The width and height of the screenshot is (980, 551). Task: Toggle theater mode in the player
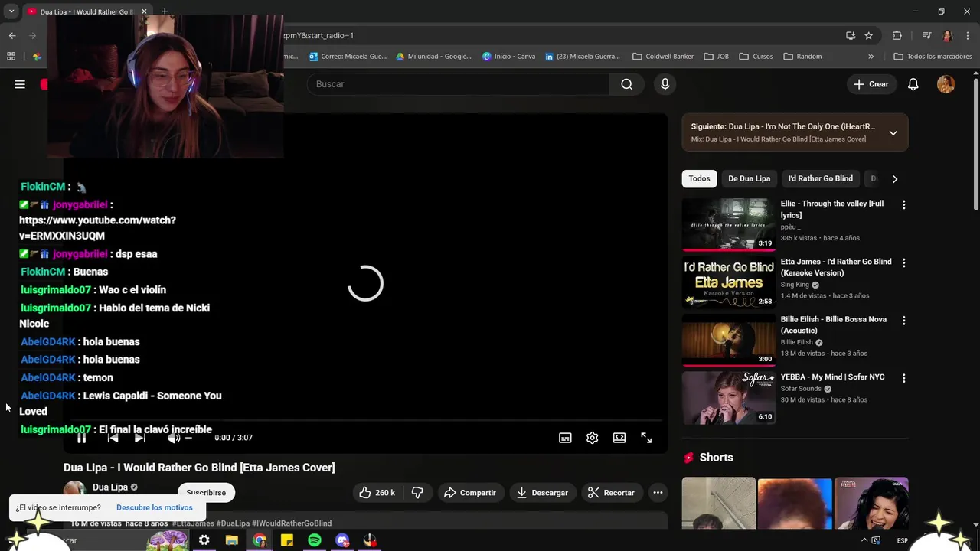tap(619, 438)
